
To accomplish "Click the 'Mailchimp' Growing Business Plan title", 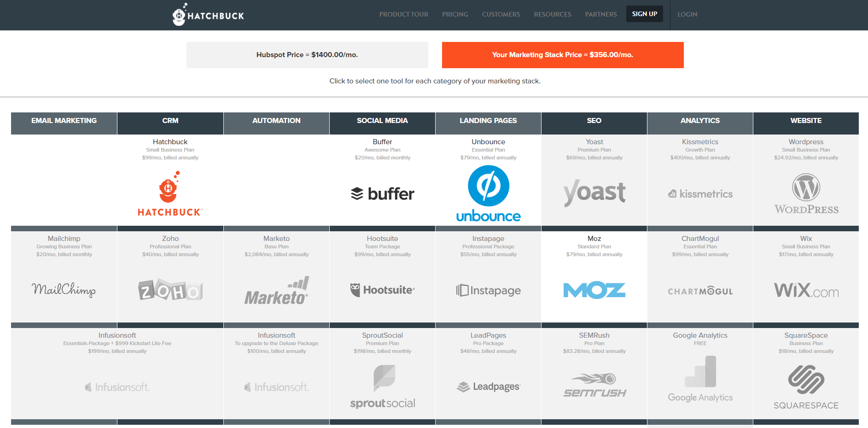I will click(64, 239).
